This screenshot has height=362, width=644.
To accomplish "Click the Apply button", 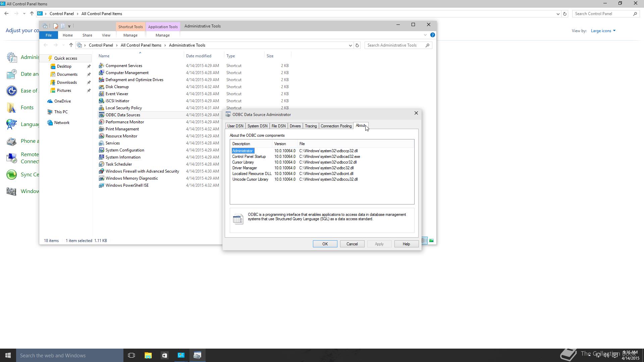I will (379, 244).
